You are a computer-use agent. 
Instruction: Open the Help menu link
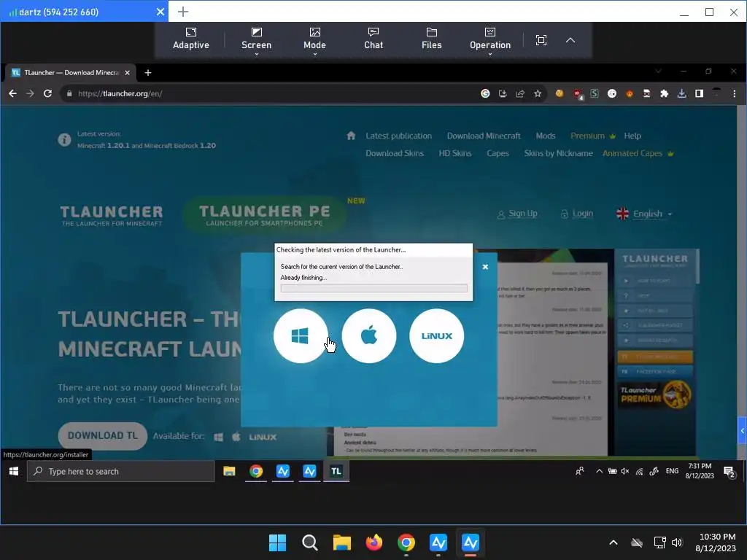pos(632,136)
